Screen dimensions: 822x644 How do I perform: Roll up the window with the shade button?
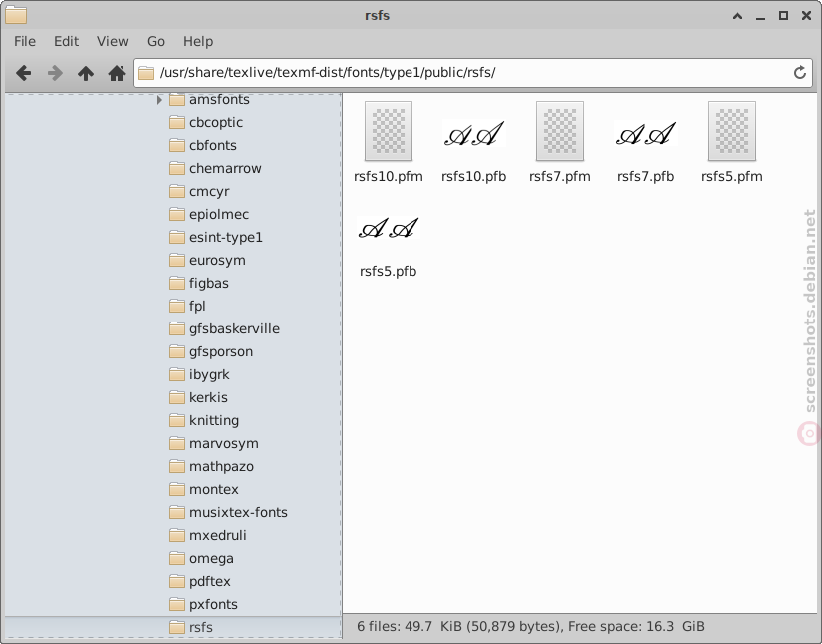pyautogui.click(x=737, y=16)
